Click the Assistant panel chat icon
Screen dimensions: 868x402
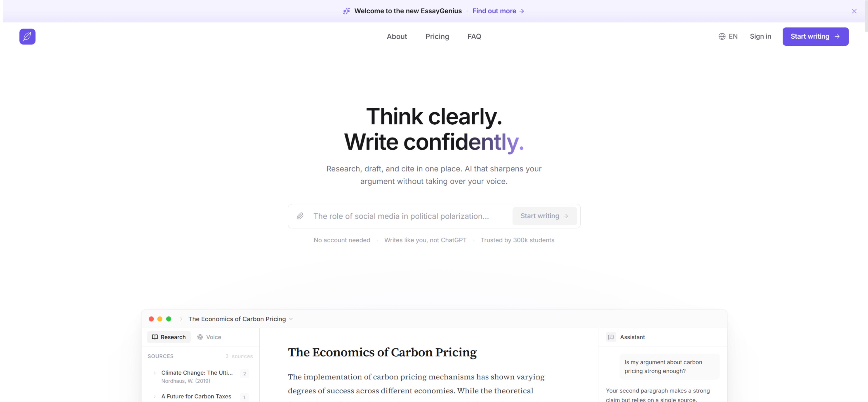click(x=611, y=337)
